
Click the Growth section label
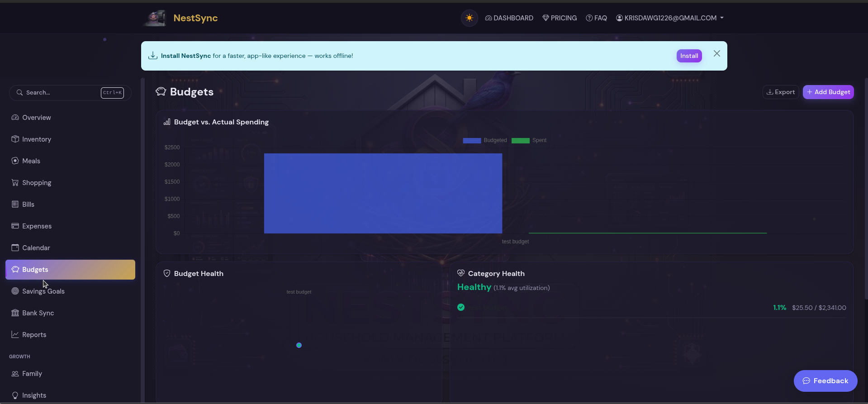pyautogui.click(x=20, y=356)
